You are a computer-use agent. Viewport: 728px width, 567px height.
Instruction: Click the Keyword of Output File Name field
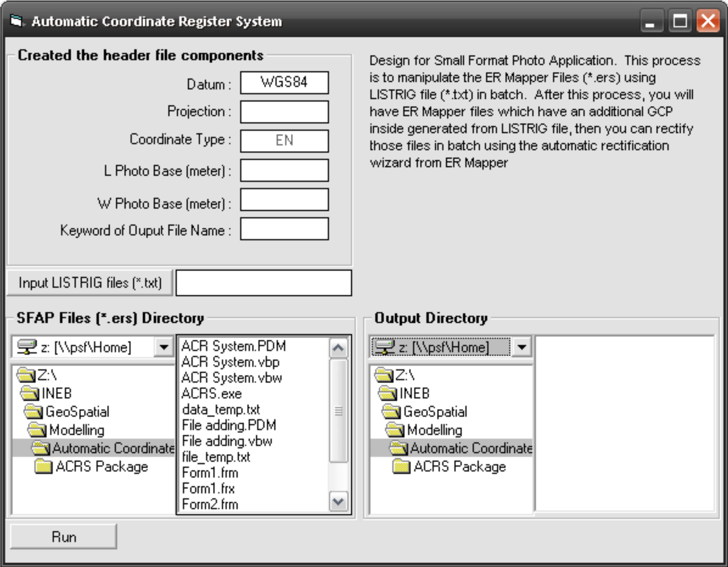pyautogui.click(x=284, y=229)
